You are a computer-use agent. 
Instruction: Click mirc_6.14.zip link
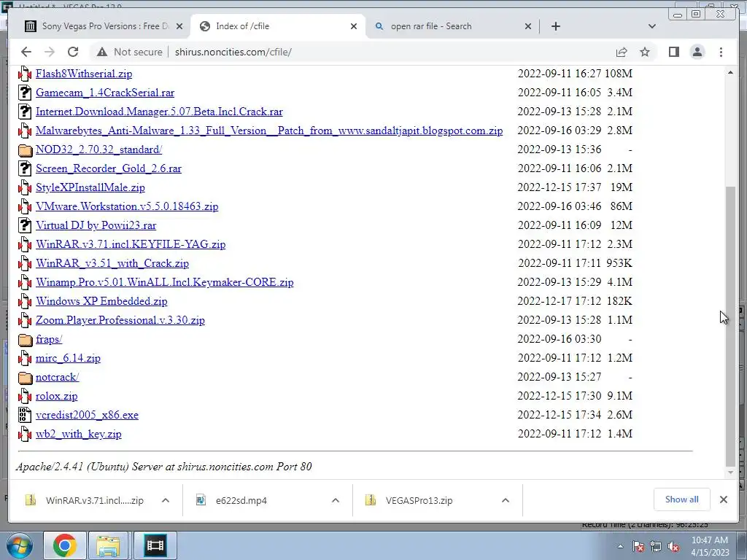pyautogui.click(x=68, y=358)
